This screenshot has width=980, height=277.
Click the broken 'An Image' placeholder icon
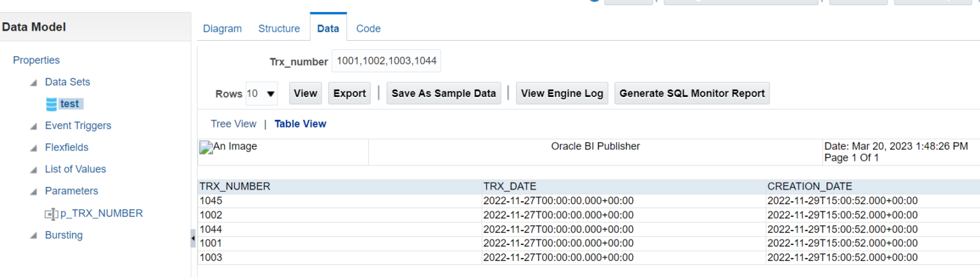(205, 147)
